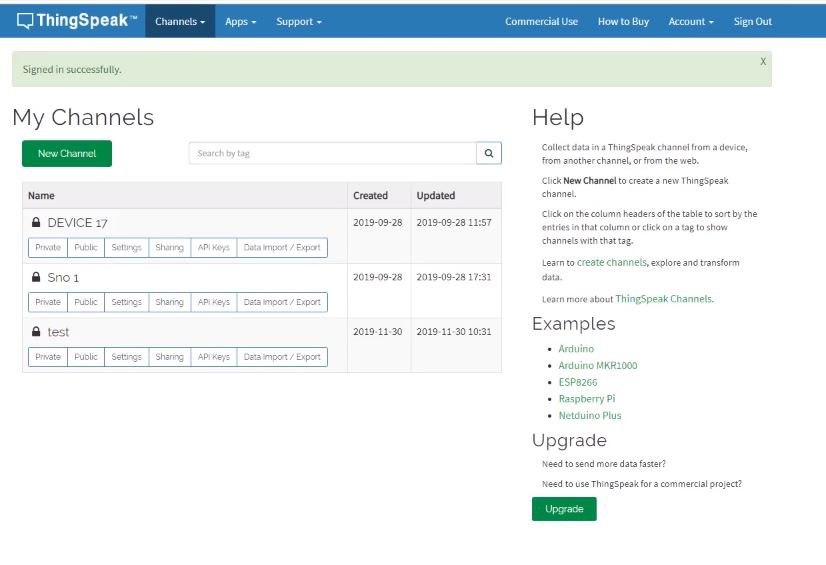This screenshot has height=565, width=826.
Task: Open the DEVICE 17 channel
Action: 77,223
